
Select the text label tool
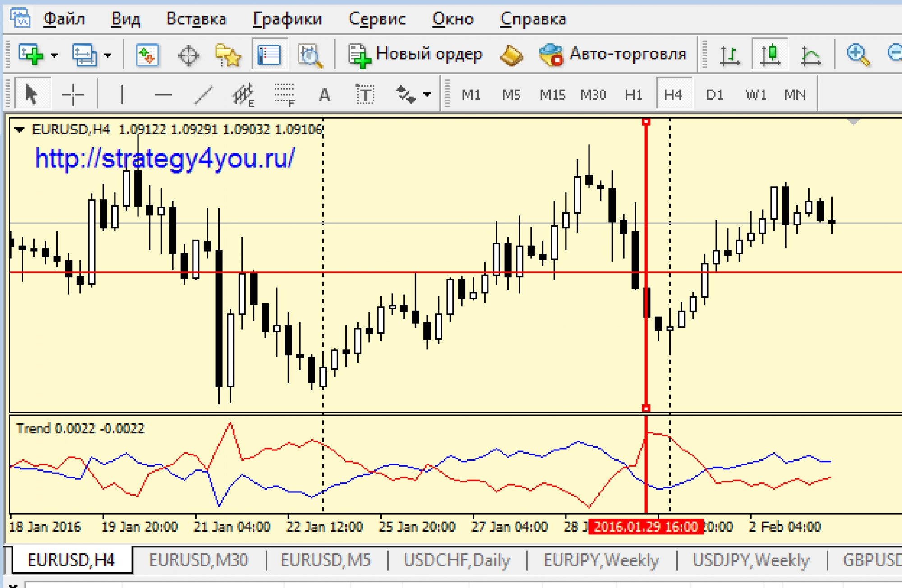[365, 94]
